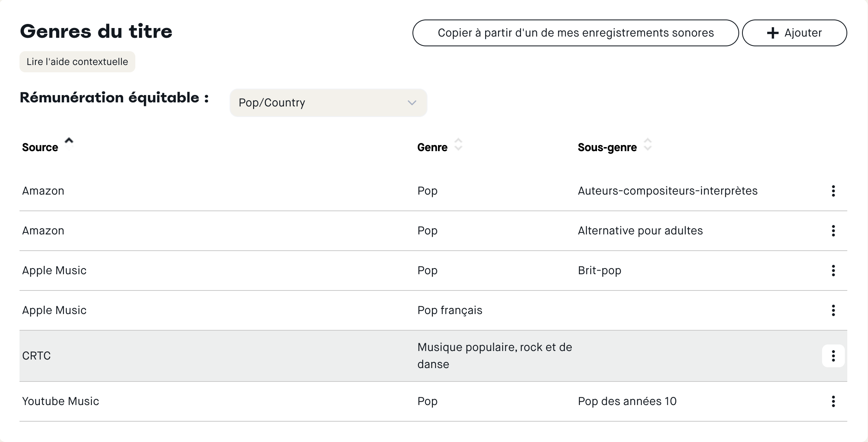Screen dimensions: 868x442
Task: Sort table by Source column arrow
Action: click(x=69, y=141)
